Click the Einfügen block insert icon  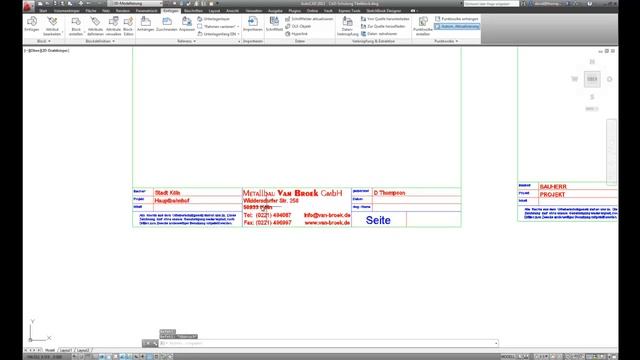pyautogui.click(x=32, y=24)
